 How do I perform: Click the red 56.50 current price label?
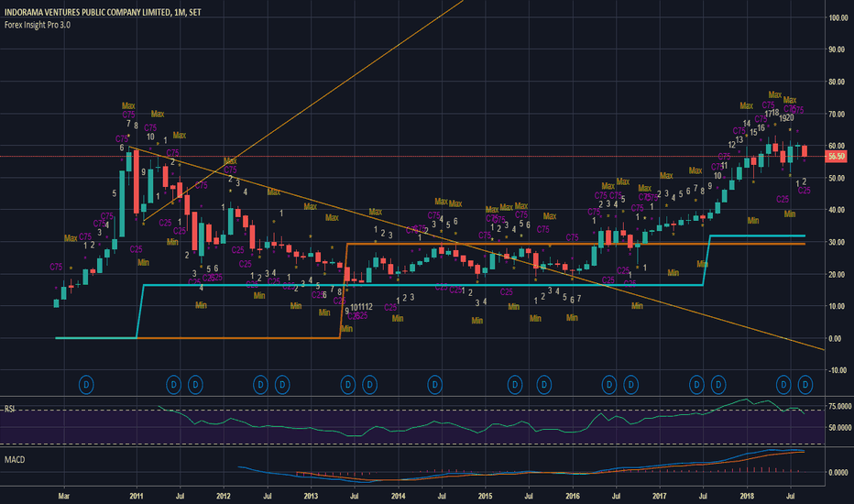tap(836, 157)
